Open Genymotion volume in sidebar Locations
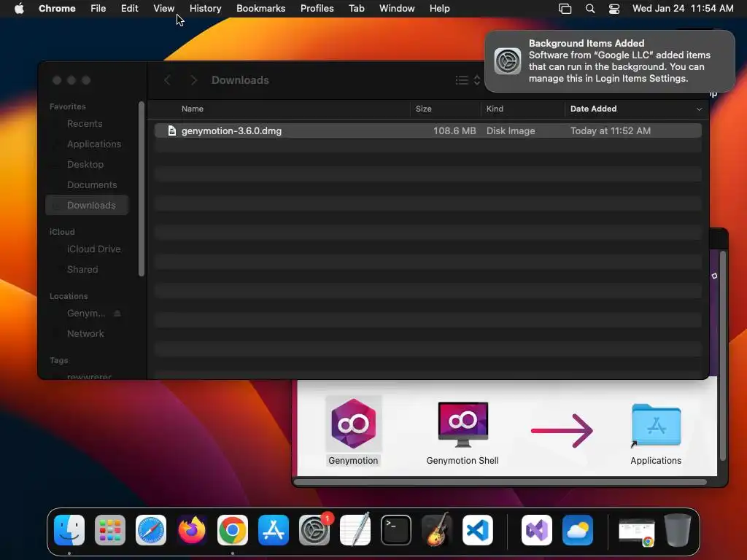 coord(86,314)
